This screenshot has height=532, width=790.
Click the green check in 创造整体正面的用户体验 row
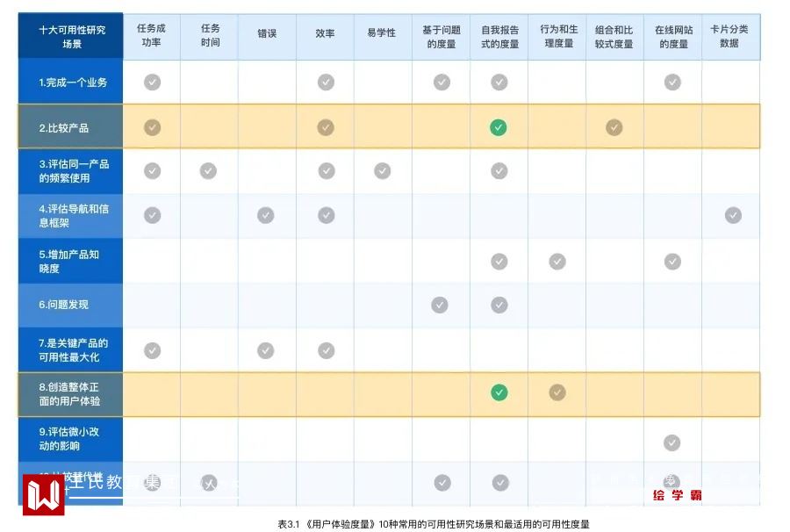coord(499,392)
